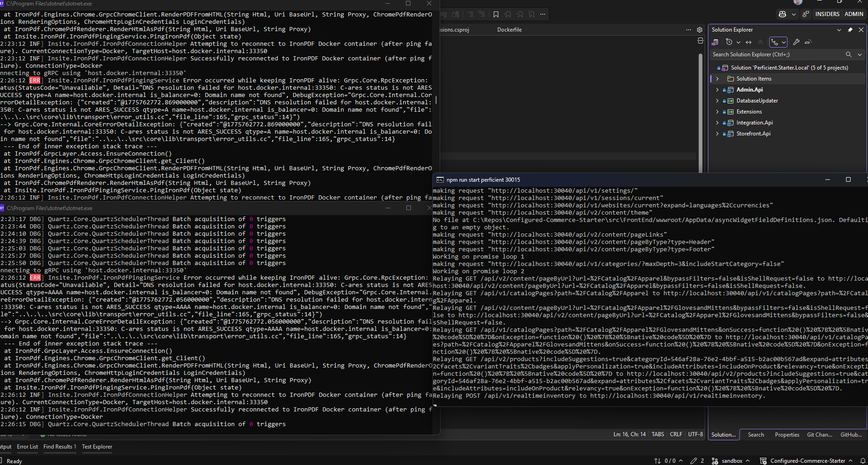
Task: Toggle bookmark icon in editor toolbar
Action: [x=496, y=15]
